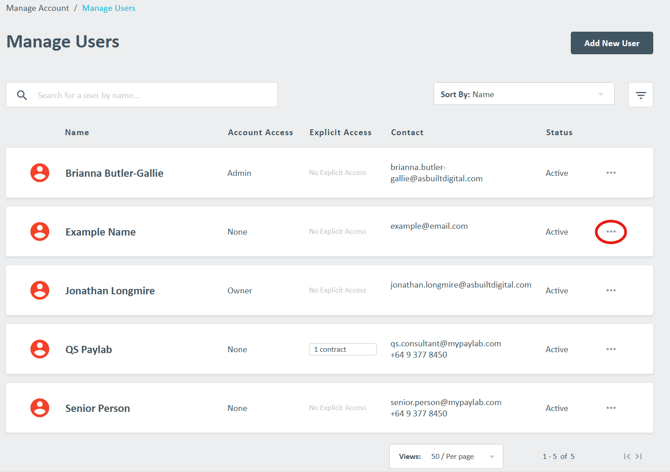Go to the first page of results
This screenshot has height=472, width=670.
(627, 457)
